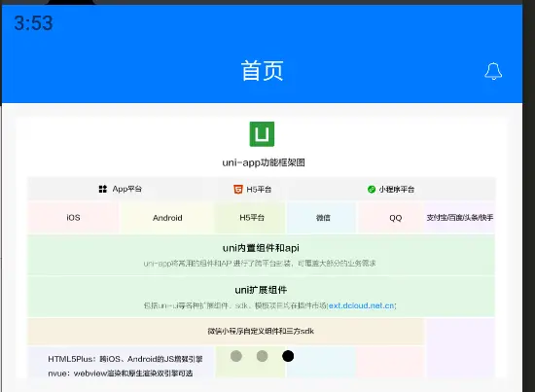Click the uni内置组件和api heading
Screen dimensions: 535x392
coord(261,248)
